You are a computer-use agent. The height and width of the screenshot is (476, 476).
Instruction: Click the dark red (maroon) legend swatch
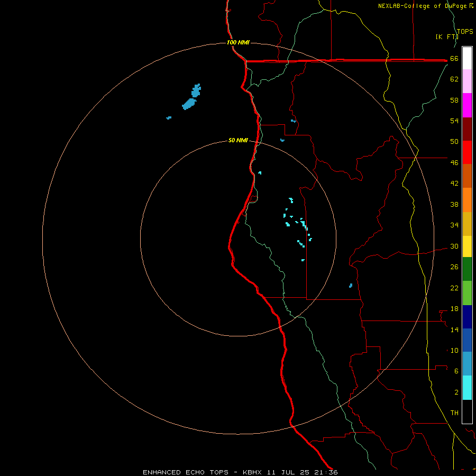pyautogui.click(x=467, y=129)
